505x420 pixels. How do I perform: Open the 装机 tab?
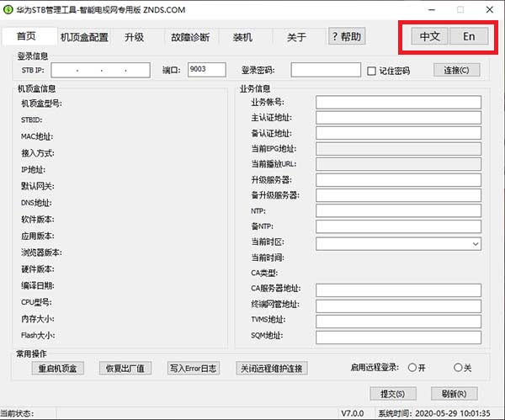coord(242,38)
